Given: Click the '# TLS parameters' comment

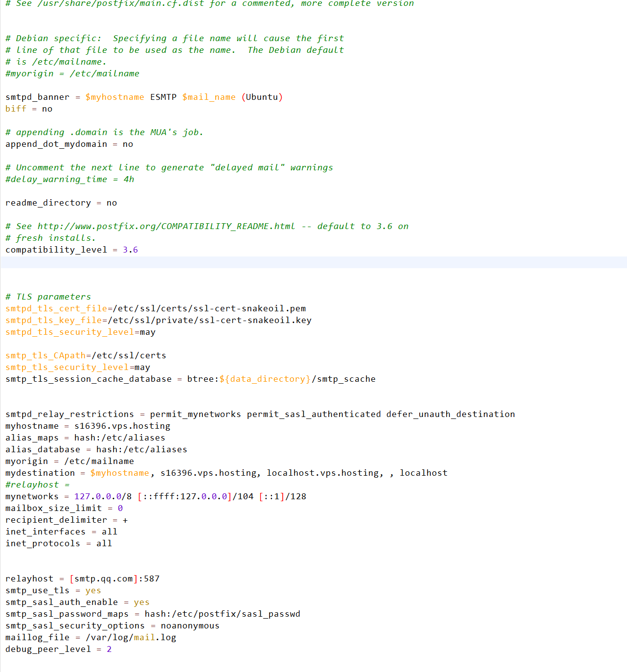Looking at the screenshot, I should [48, 297].
